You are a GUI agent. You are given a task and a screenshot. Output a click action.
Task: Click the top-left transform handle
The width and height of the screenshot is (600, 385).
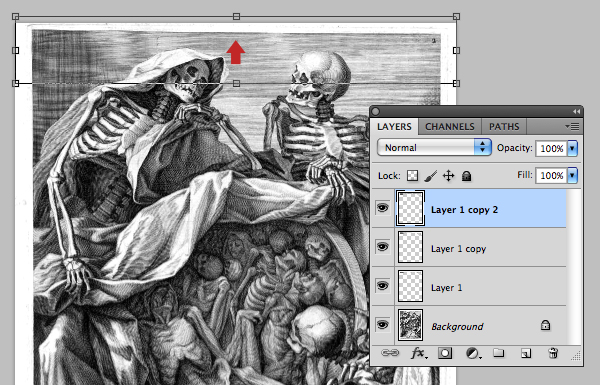pyautogui.click(x=15, y=16)
